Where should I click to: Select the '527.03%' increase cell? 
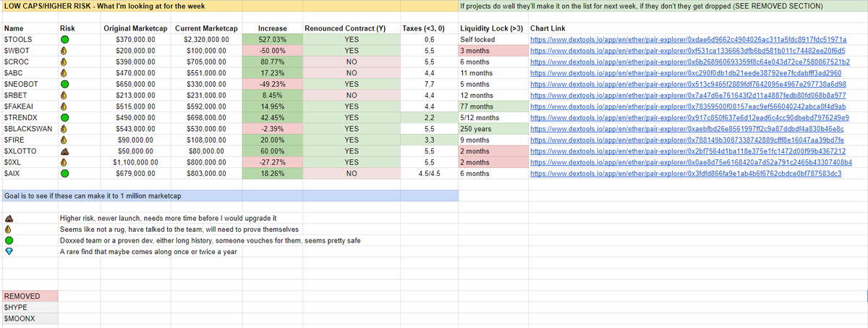click(272, 40)
